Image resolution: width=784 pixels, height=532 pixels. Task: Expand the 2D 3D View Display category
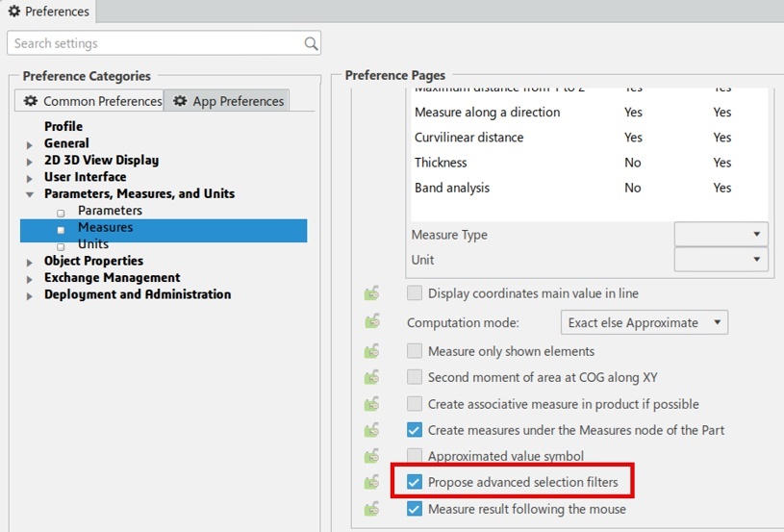[30, 161]
